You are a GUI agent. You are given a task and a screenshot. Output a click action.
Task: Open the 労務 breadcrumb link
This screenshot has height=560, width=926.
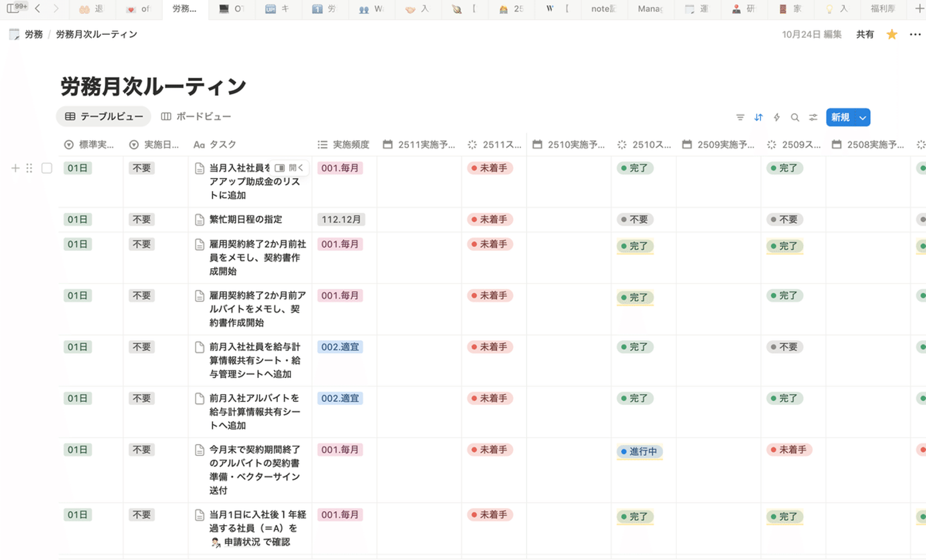click(x=33, y=35)
